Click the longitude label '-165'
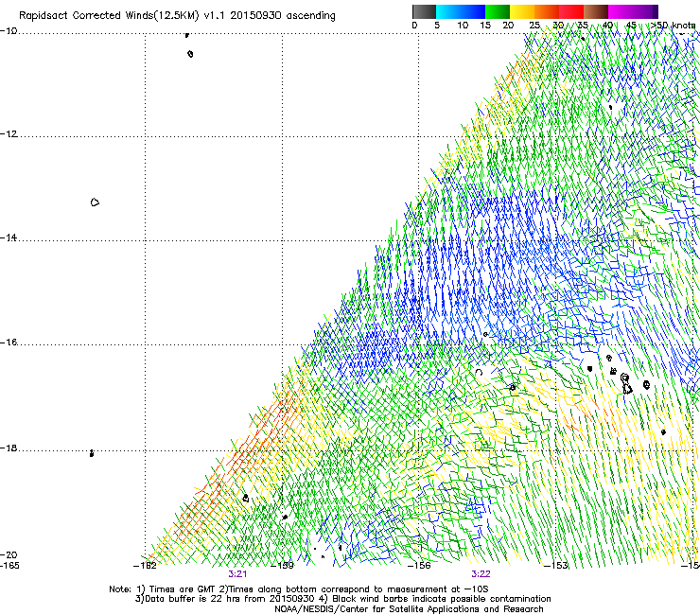Screen dimensions: 700x615 (9, 566)
